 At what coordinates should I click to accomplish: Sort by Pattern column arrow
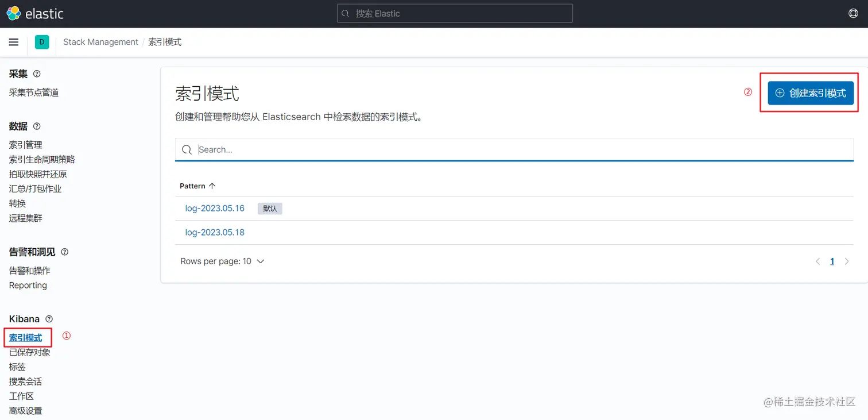[212, 186]
